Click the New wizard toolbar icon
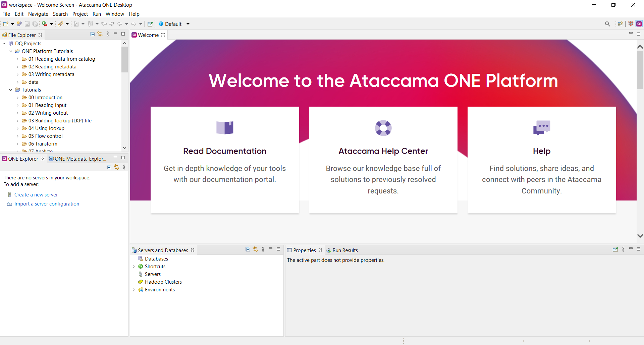 coord(6,24)
